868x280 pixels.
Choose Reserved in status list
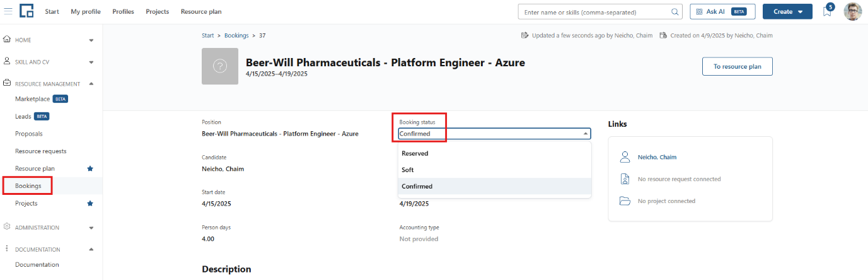(495, 153)
